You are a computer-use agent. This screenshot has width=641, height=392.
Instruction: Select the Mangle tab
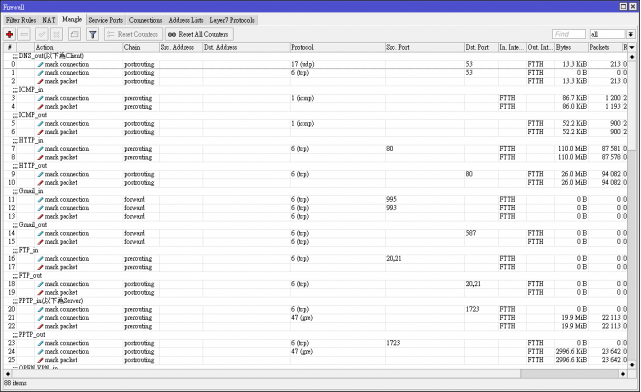click(x=72, y=19)
